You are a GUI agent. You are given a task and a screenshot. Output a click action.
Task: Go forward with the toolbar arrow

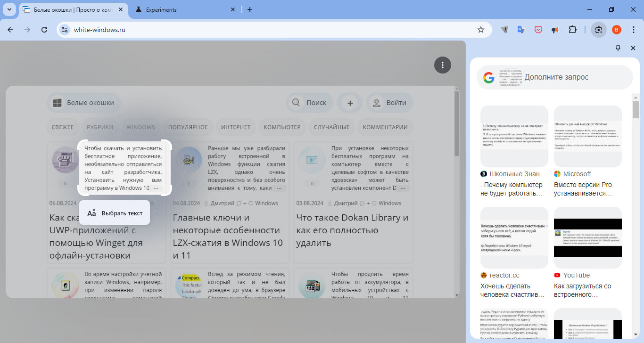click(27, 30)
